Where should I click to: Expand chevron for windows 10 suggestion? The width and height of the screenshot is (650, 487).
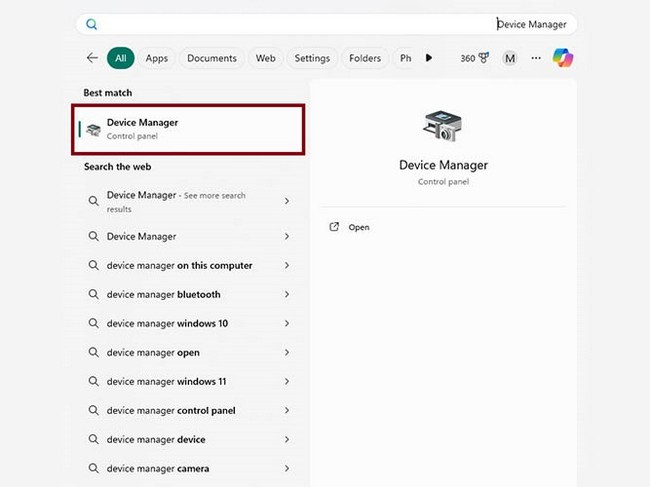pyautogui.click(x=287, y=323)
